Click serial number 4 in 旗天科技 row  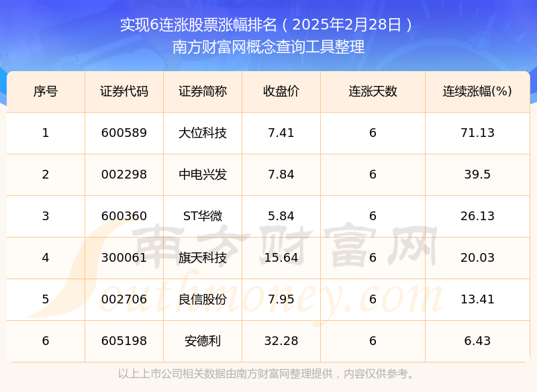click(46, 258)
